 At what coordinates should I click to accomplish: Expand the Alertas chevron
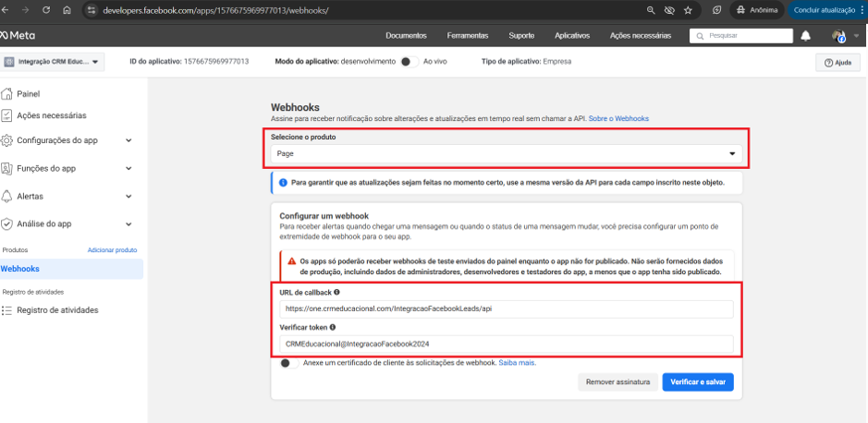click(128, 197)
